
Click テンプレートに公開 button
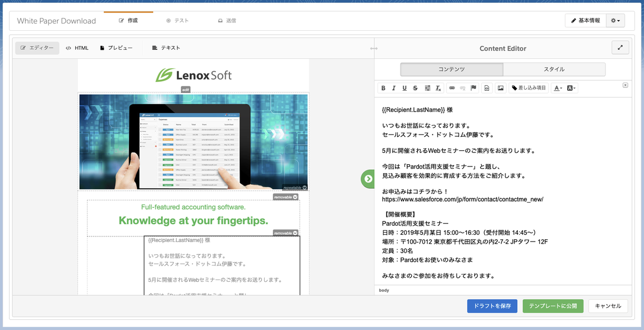(553, 306)
